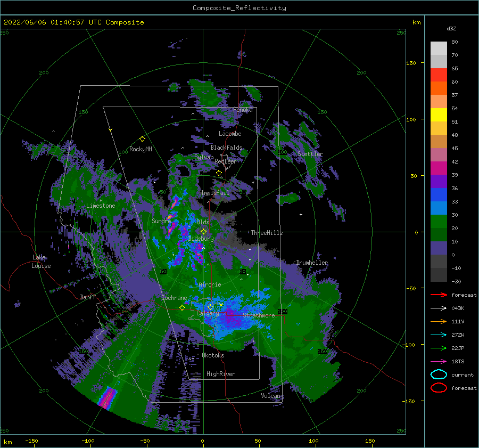479x448 pixels.
Task: Click the ThreeHills city label
Action: click(x=267, y=233)
